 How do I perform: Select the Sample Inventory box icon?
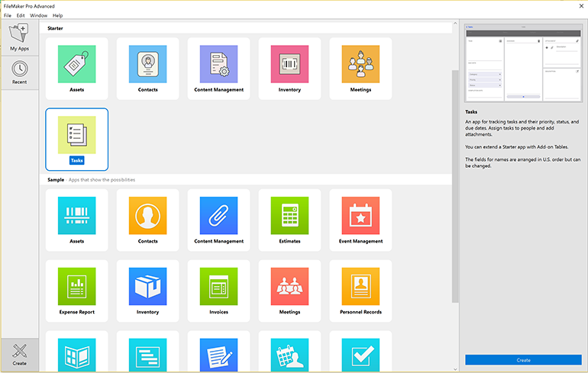[147, 287]
